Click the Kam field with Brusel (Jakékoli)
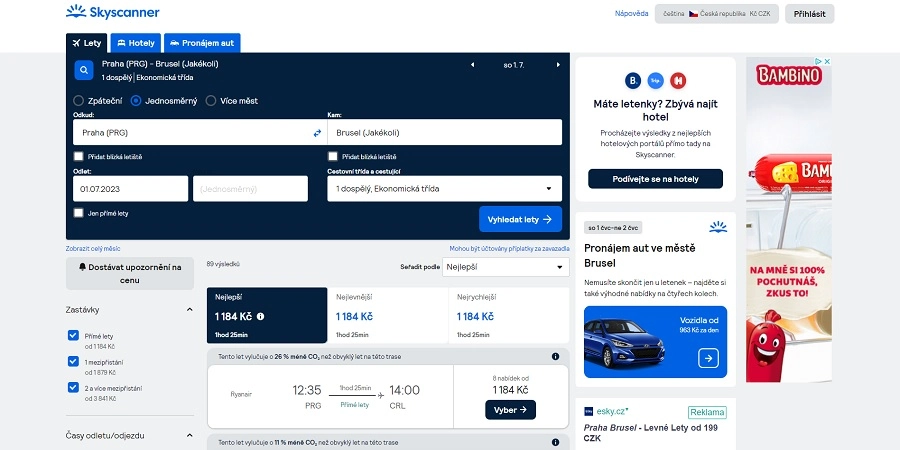This screenshot has height=450, width=900. coord(444,133)
